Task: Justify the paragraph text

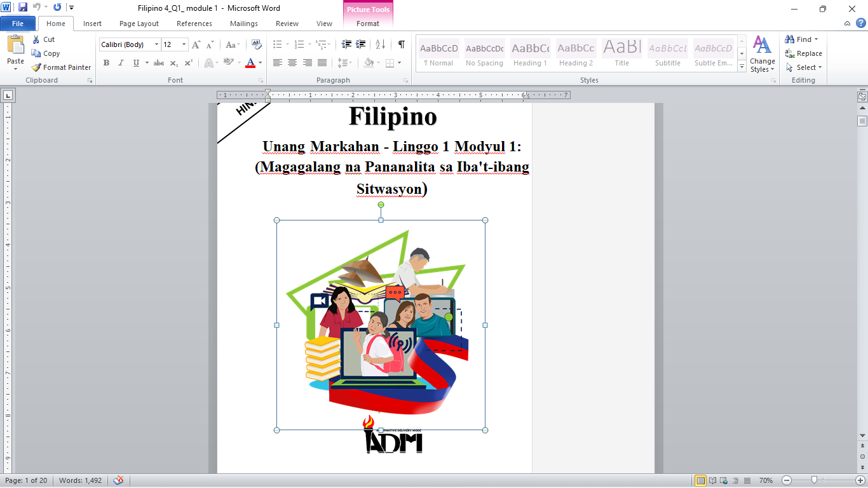Action: tap(322, 63)
